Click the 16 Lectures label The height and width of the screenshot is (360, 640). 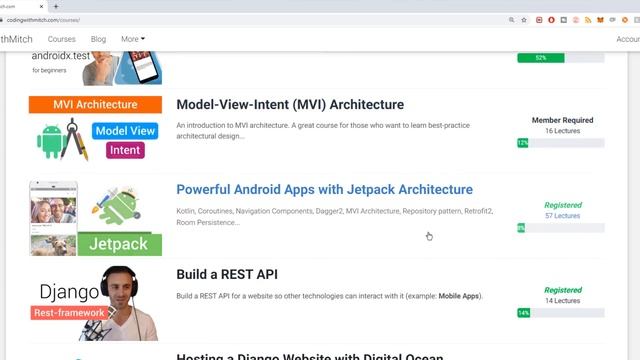[562, 131]
